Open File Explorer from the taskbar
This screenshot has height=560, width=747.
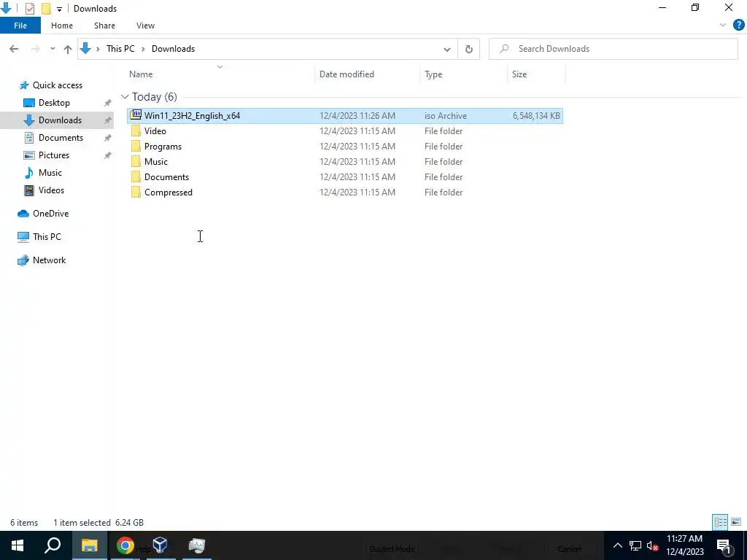pos(89,545)
